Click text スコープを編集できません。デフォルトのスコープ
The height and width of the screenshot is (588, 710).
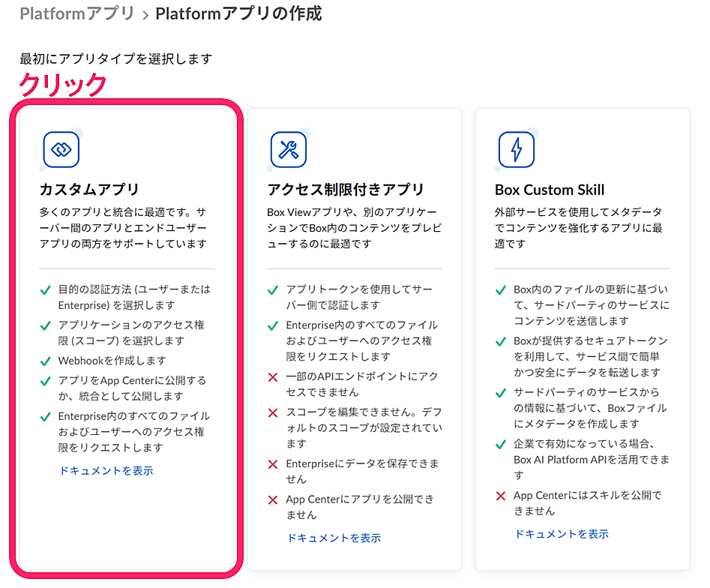(x=364, y=427)
